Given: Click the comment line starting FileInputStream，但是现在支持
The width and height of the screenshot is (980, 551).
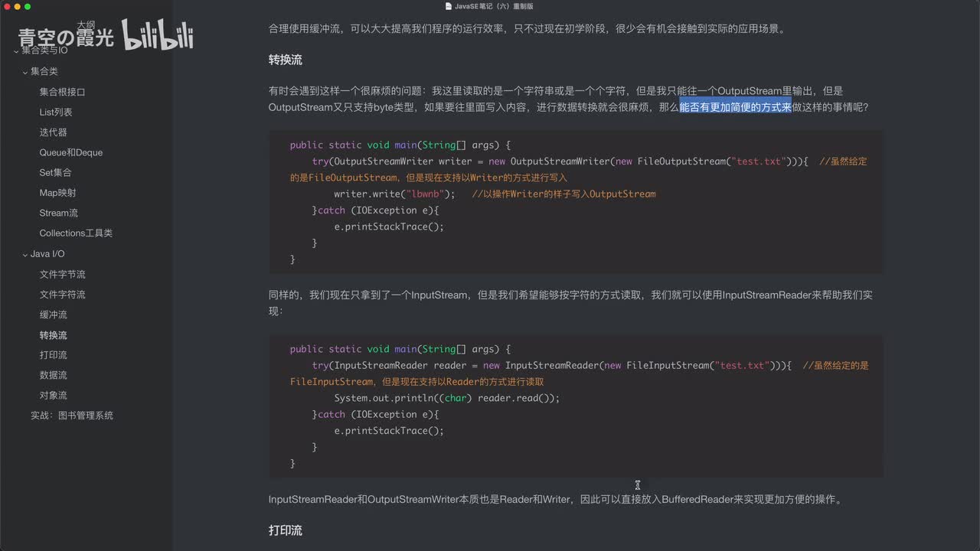Looking at the screenshot, I should (x=417, y=382).
